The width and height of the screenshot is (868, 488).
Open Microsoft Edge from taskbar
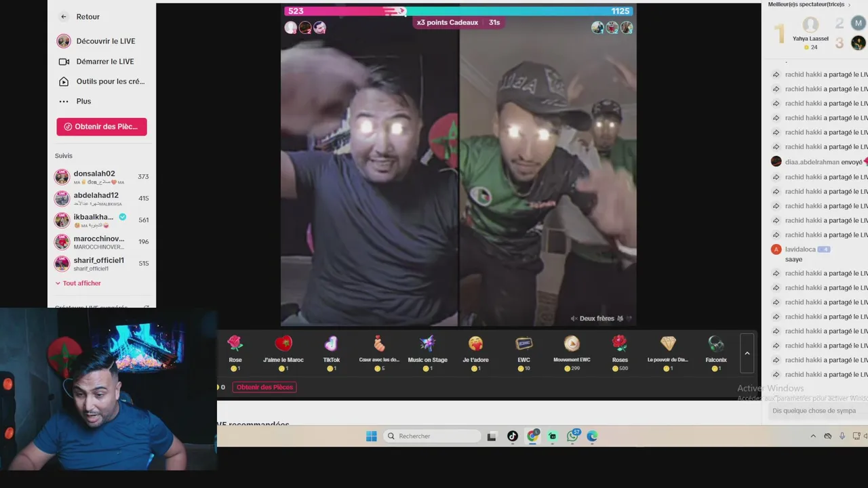[x=592, y=436]
